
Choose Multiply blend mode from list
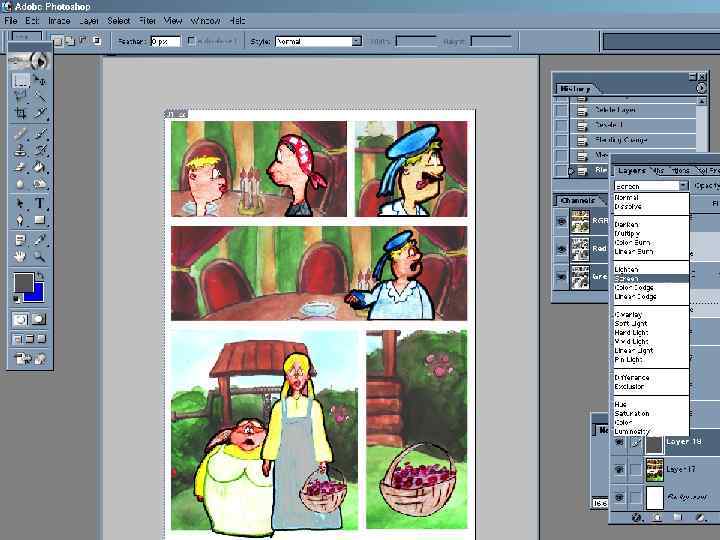point(627,233)
